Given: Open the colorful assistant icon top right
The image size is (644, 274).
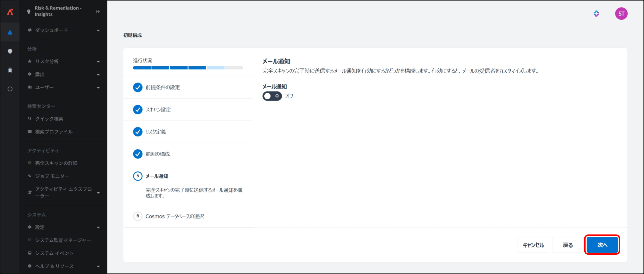Looking at the screenshot, I should point(596,14).
